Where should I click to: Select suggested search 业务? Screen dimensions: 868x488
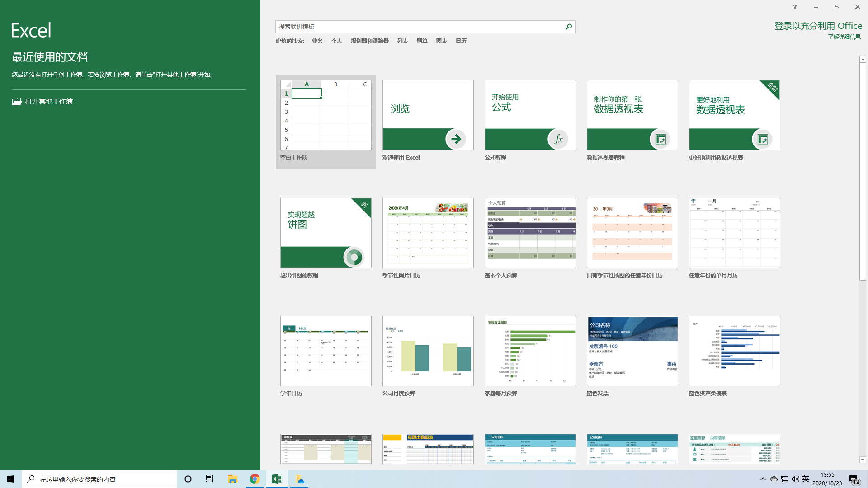[317, 41]
